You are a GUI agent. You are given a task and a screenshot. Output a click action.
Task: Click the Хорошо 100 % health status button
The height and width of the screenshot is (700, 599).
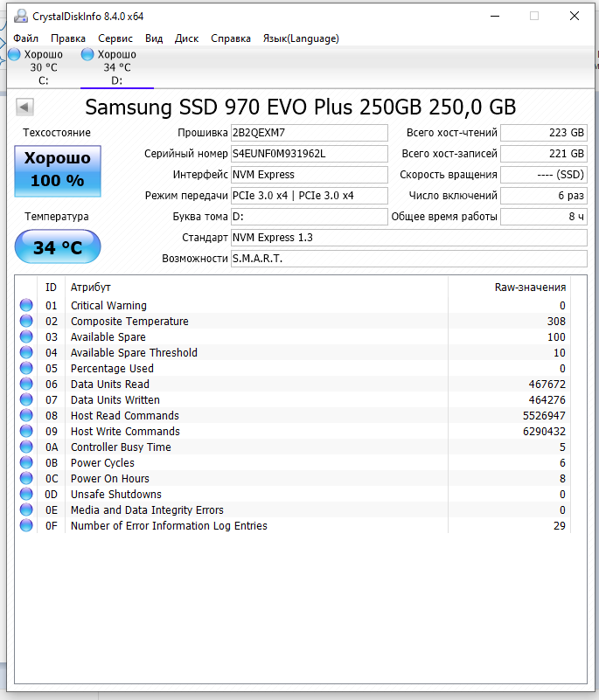pyautogui.click(x=58, y=171)
